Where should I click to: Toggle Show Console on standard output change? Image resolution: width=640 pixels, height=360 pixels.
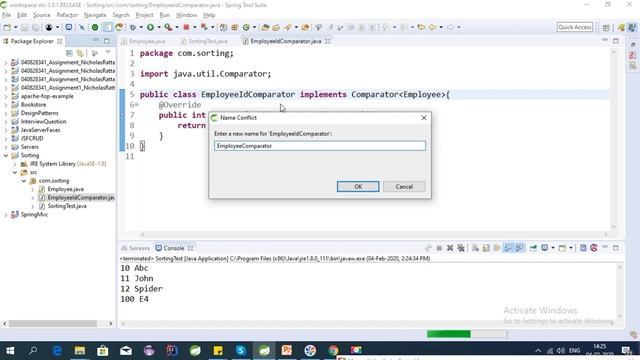coord(508,248)
